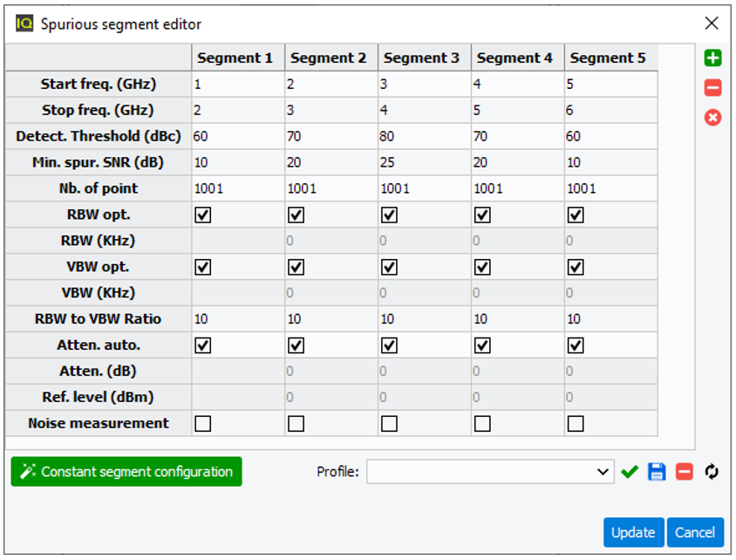Uncheck Atten. auto. for Segment 2

click(296, 345)
